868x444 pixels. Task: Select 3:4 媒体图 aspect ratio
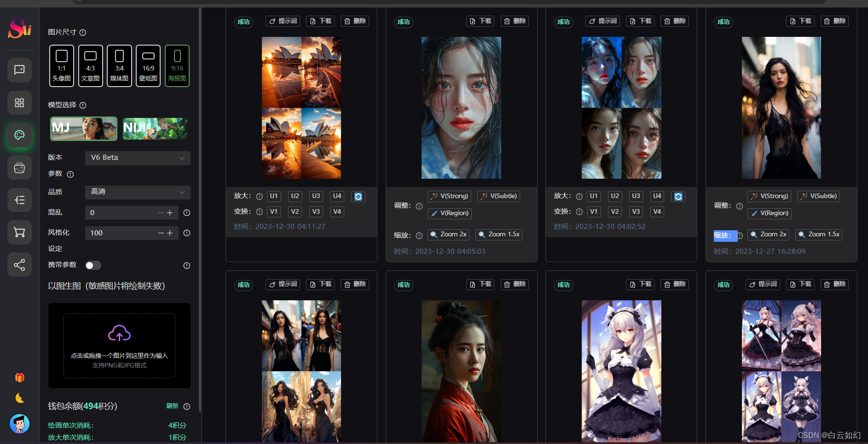point(119,66)
